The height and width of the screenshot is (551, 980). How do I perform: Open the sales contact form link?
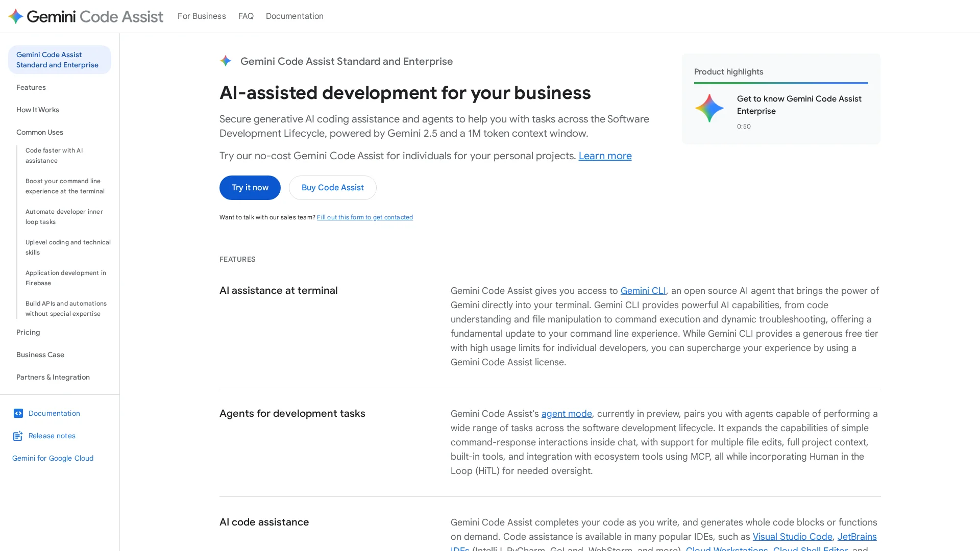pos(364,217)
